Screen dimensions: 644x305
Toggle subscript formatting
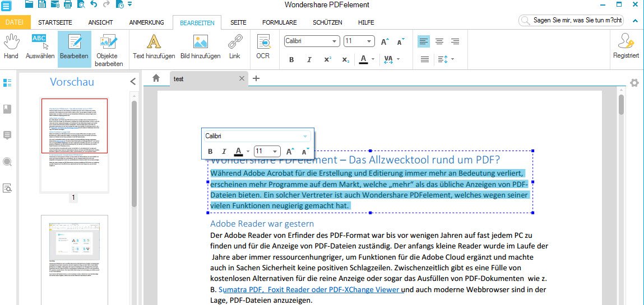point(345,60)
